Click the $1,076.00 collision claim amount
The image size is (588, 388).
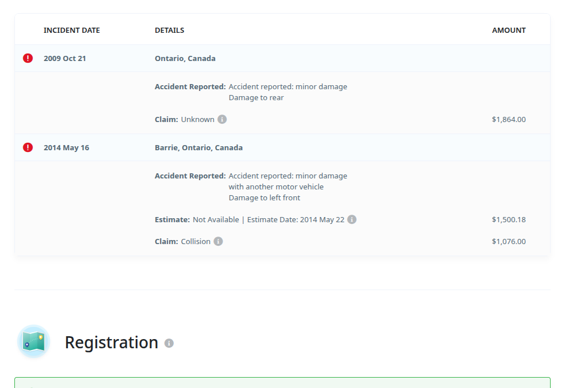point(509,241)
